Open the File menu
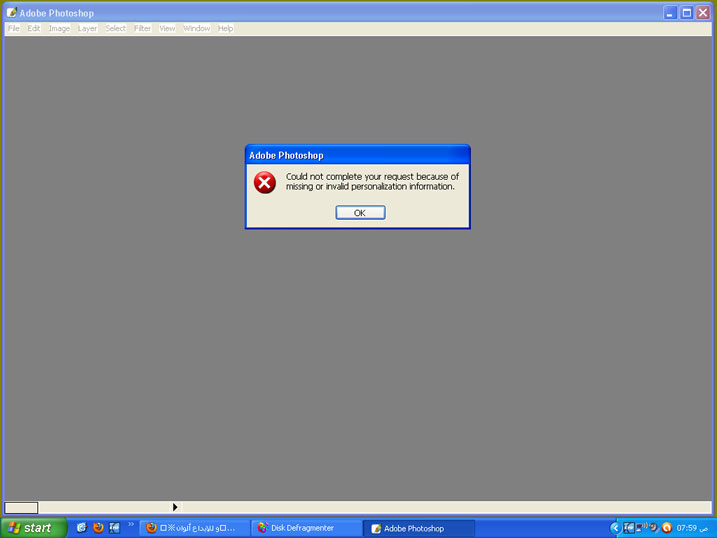Screen dimensions: 717x538 pyautogui.click(x=13, y=28)
